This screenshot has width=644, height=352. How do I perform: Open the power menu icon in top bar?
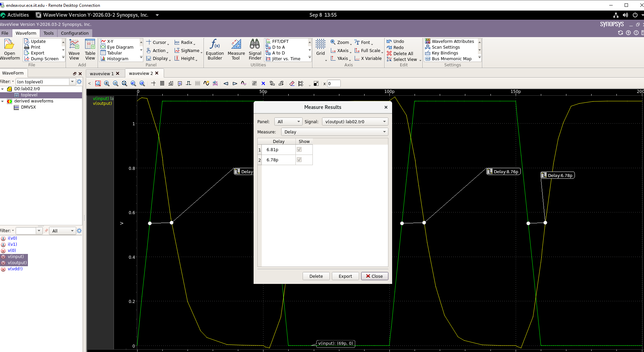point(635,15)
